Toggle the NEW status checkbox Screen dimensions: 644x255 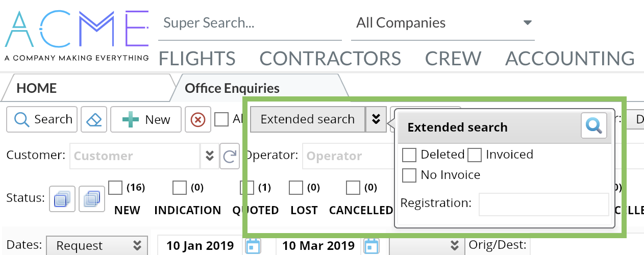pyautogui.click(x=116, y=188)
